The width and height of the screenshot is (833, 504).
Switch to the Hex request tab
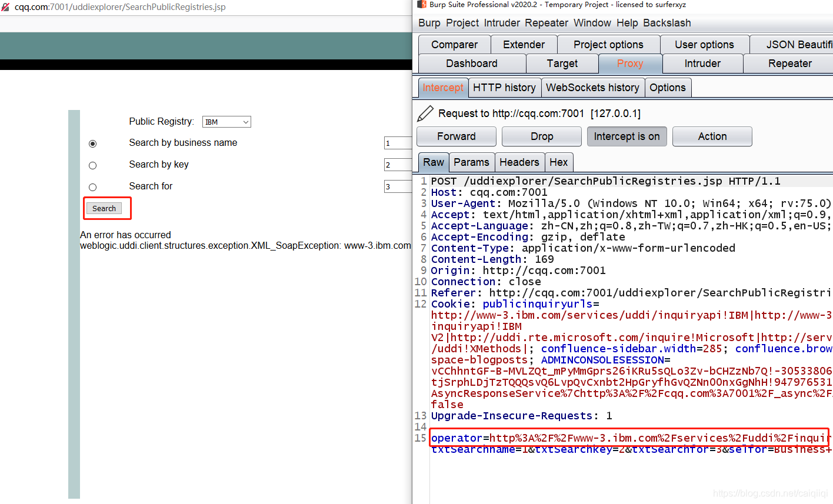[558, 162]
